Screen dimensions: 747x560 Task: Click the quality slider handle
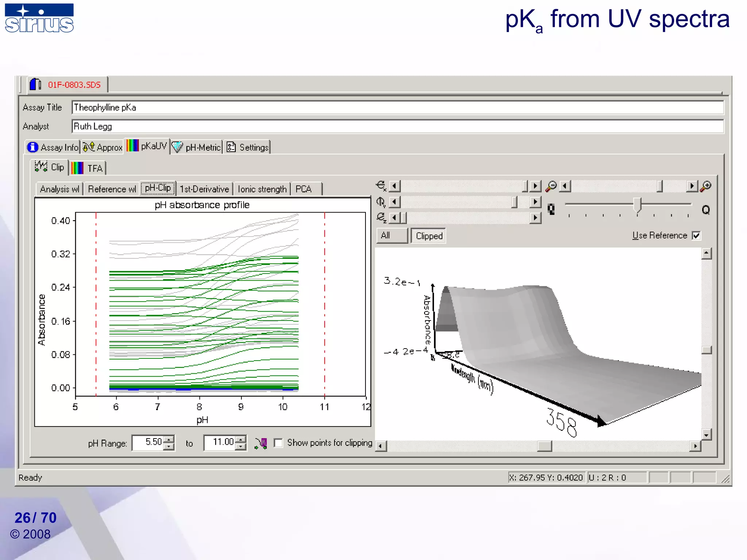(637, 205)
